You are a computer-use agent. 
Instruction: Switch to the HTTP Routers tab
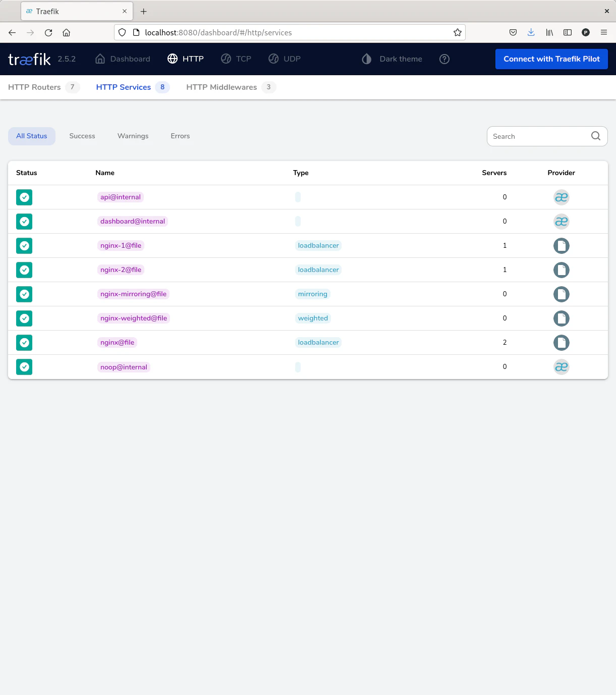point(34,87)
